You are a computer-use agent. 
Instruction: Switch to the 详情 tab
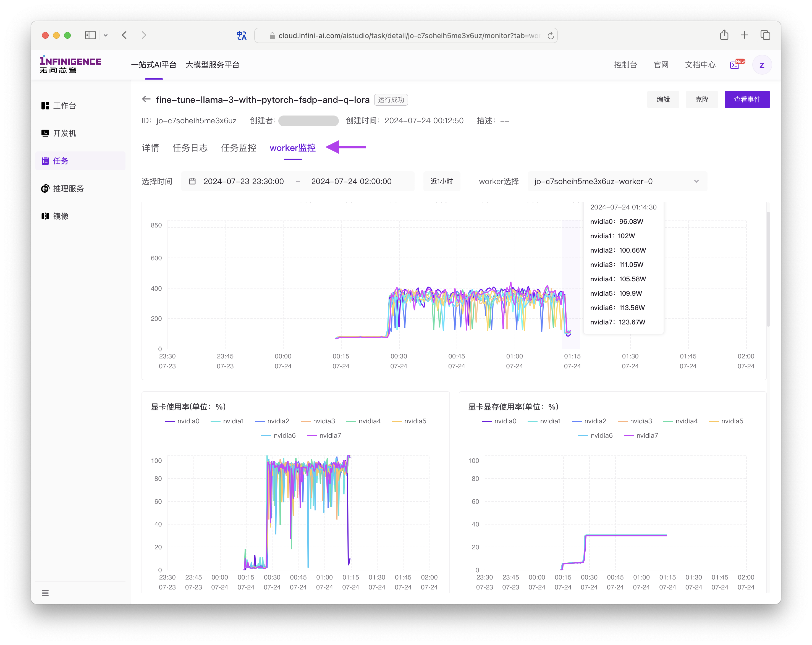(x=150, y=148)
